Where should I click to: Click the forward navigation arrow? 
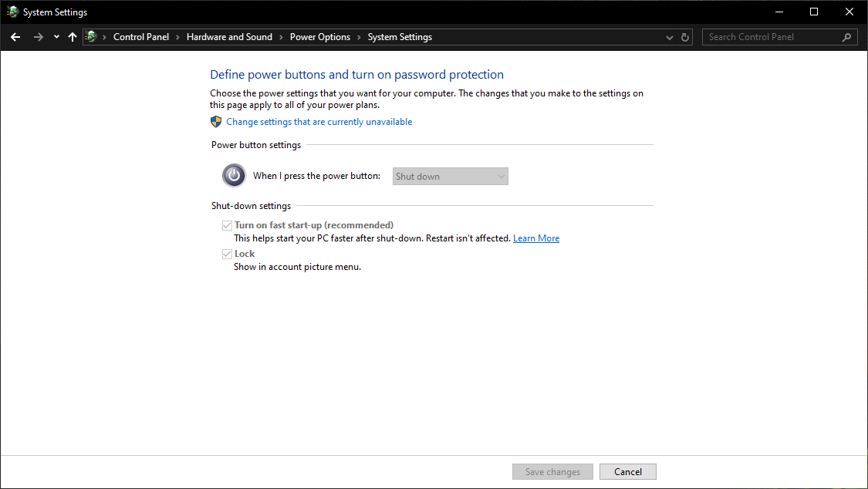click(x=37, y=36)
